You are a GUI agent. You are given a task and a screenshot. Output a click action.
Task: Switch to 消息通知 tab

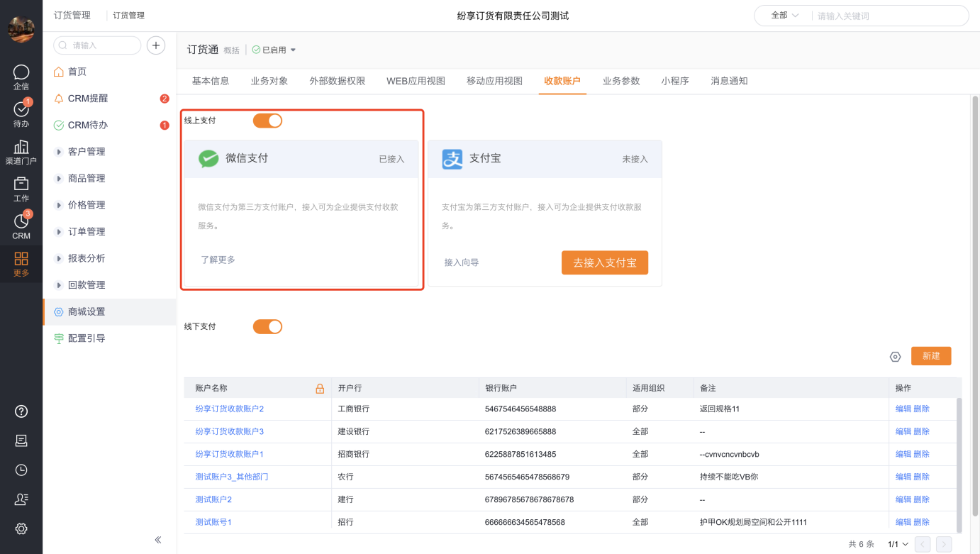[729, 81]
